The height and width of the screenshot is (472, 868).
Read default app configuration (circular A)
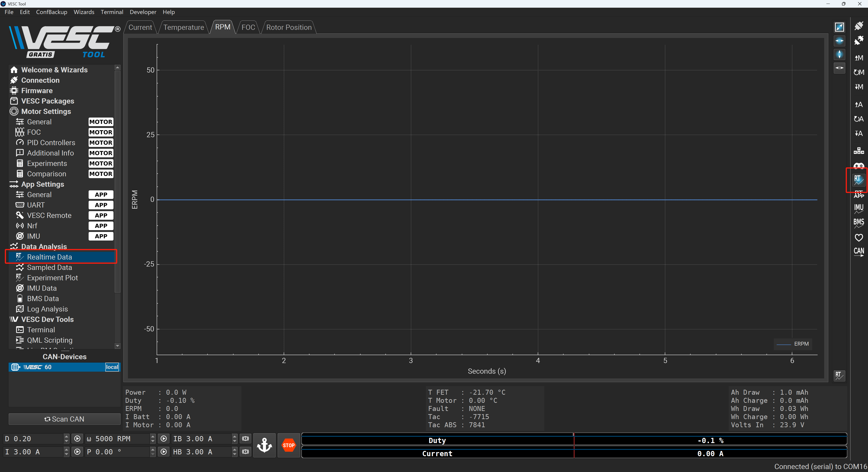859,119
